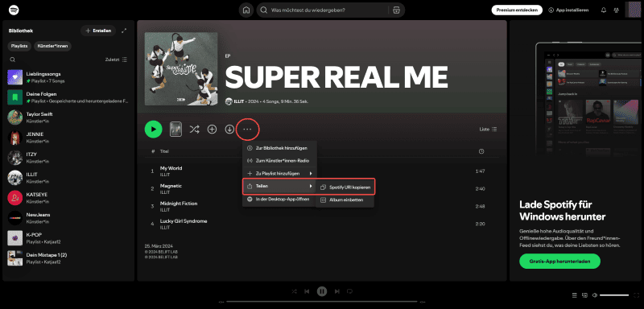Open the queue icon in the player bar

575,295
